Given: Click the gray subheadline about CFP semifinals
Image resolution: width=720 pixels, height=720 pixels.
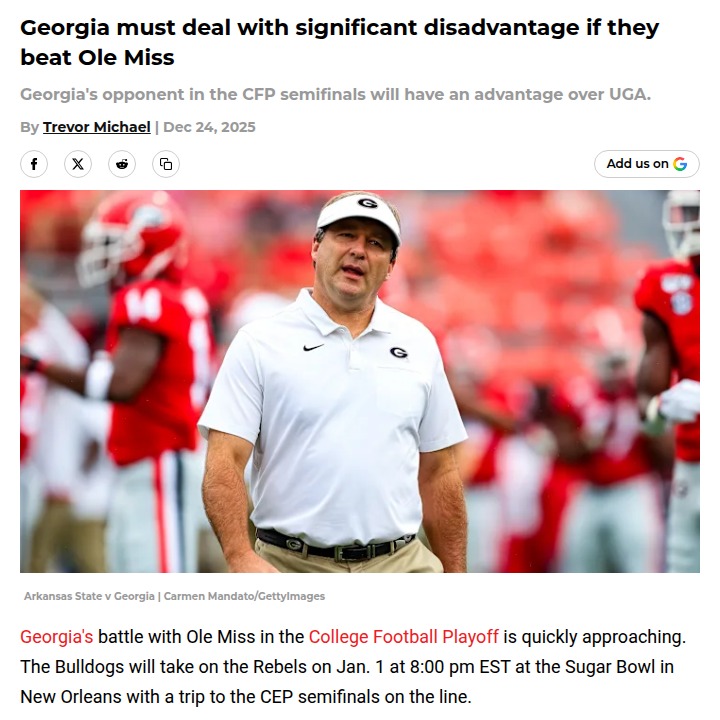Looking at the screenshot, I should point(335,94).
